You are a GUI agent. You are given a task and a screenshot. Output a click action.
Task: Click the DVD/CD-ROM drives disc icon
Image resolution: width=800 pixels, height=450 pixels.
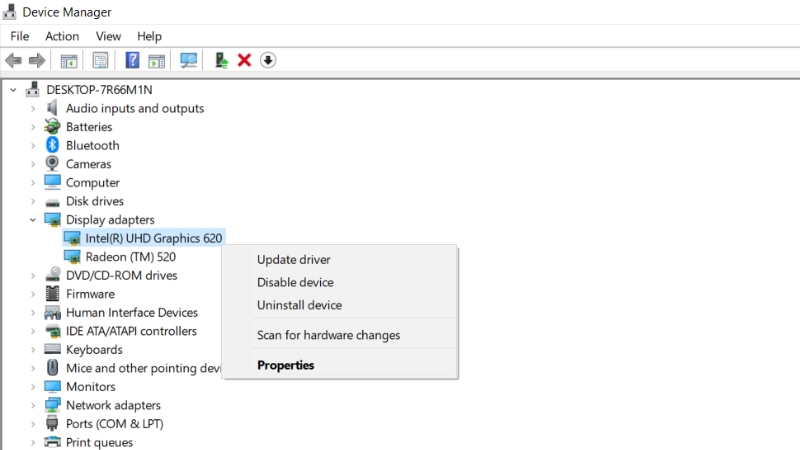click(53, 275)
